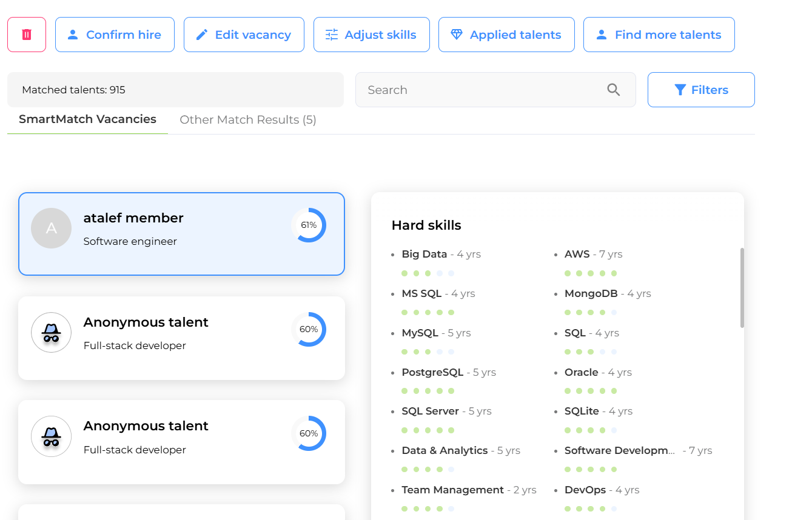Open Adjust skills settings
Screen dimensions: 812x520
372,35
